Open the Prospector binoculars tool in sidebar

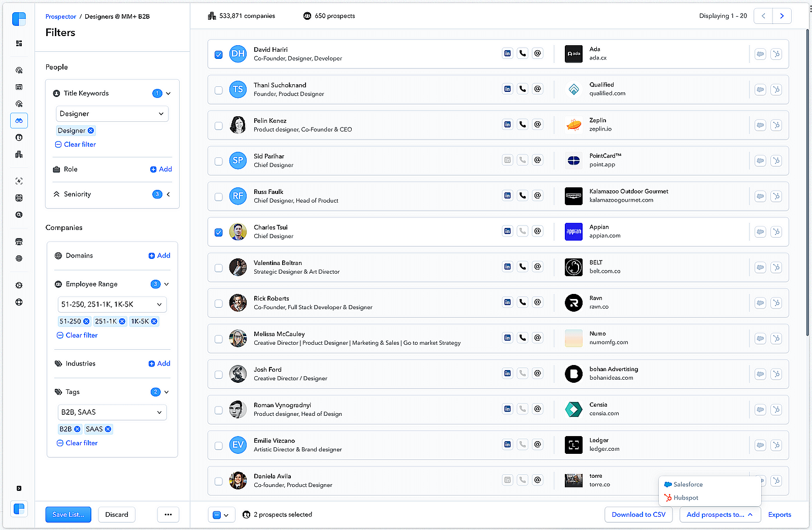tap(19, 120)
